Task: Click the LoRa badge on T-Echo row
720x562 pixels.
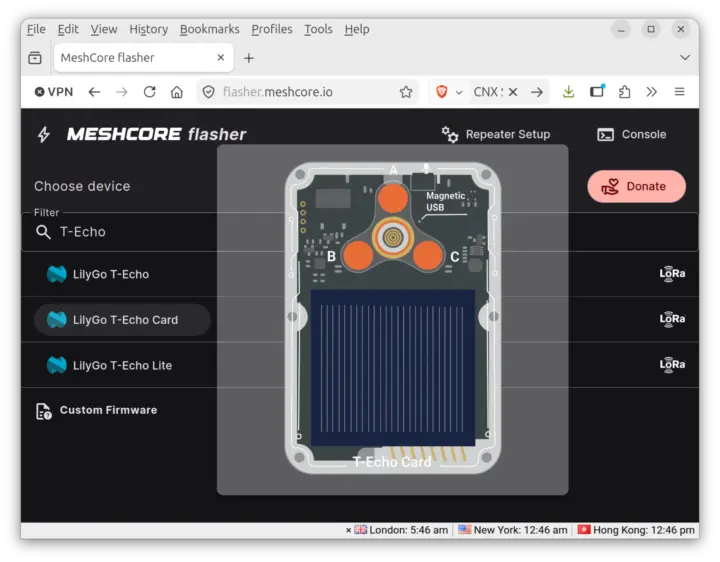Action: pyautogui.click(x=672, y=274)
